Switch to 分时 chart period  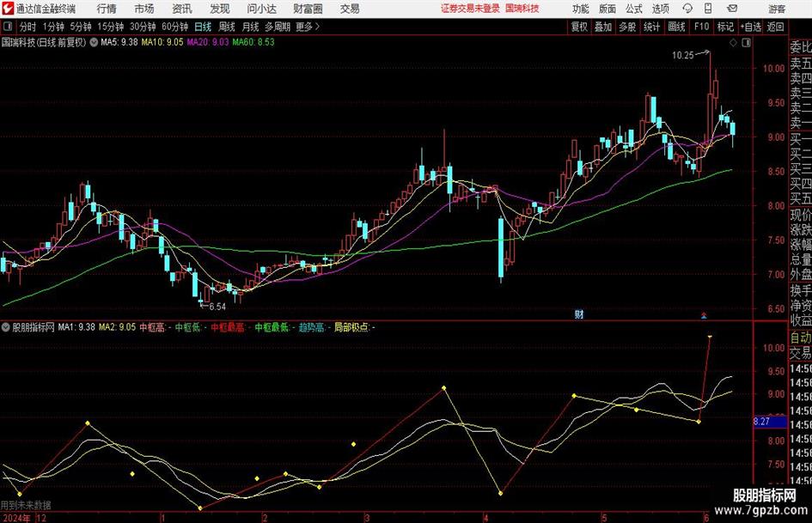tap(27, 27)
